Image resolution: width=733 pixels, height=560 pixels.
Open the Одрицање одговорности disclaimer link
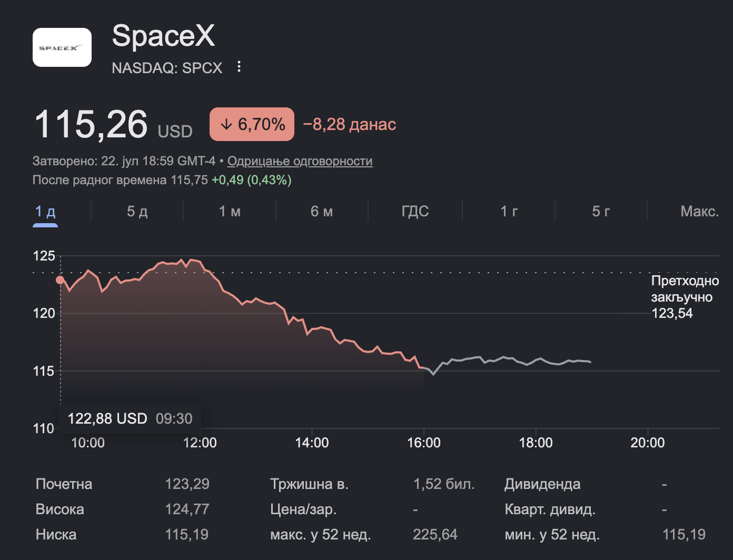point(300,161)
